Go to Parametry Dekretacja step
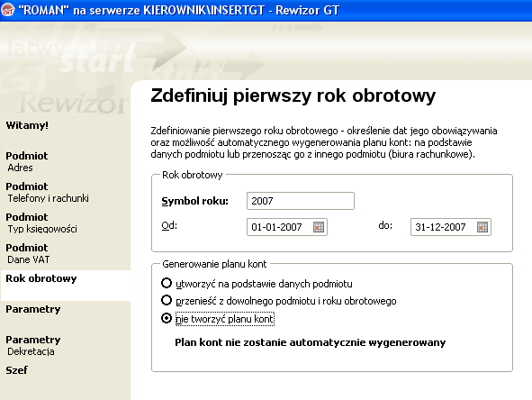Image resolution: width=532 pixels, height=400 pixels. (33, 345)
